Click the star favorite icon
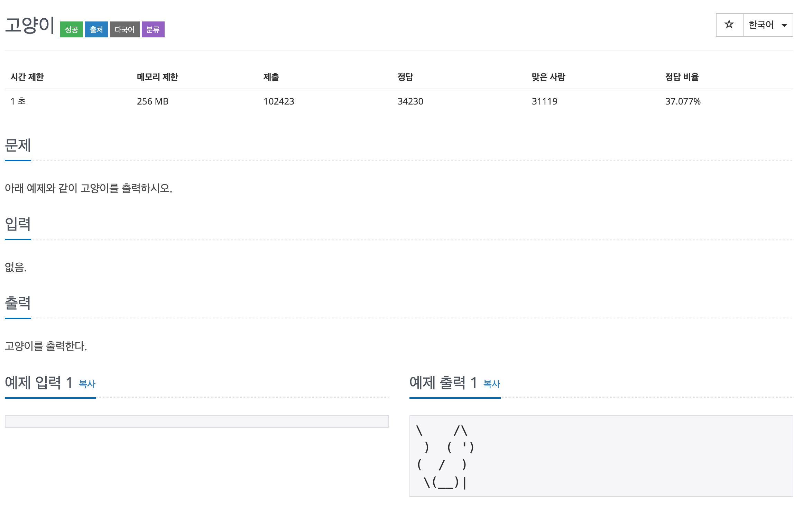The image size is (812, 515). (x=729, y=25)
